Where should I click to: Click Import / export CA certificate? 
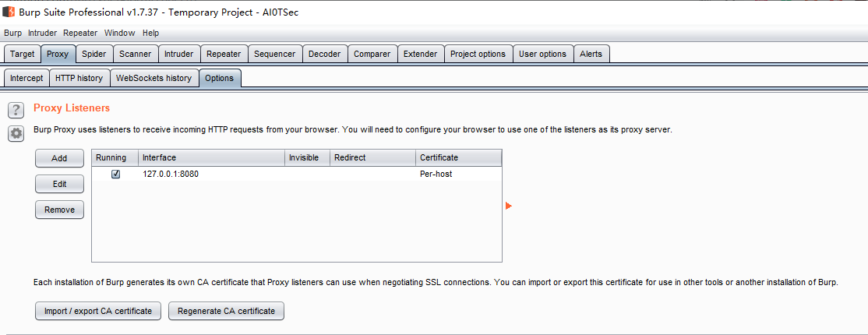coord(98,311)
